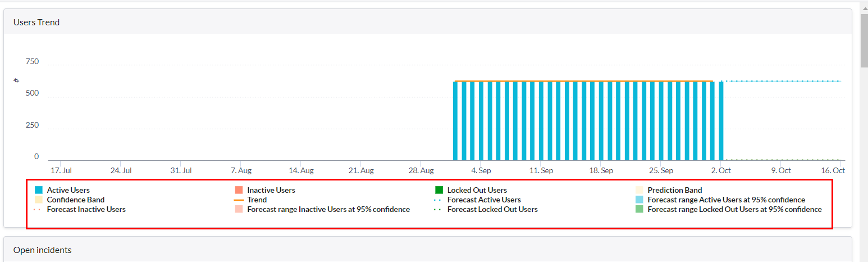Viewport: 868px width, 262px height.
Task: Click the Forecast Inactive Users dotted icon
Action: click(x=38, y=209)
